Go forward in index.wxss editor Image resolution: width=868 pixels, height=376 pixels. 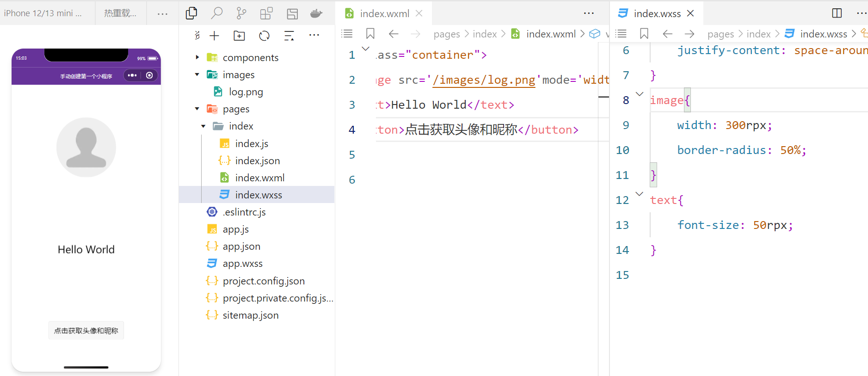point(689,33)
